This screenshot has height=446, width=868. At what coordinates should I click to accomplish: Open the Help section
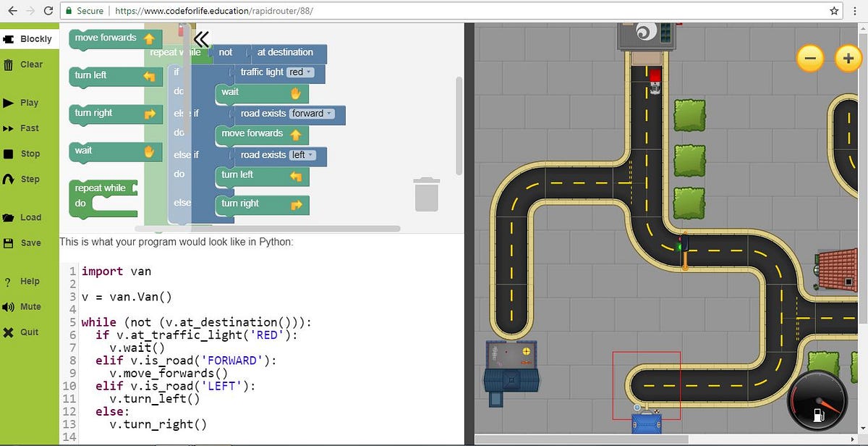[25, 281]
